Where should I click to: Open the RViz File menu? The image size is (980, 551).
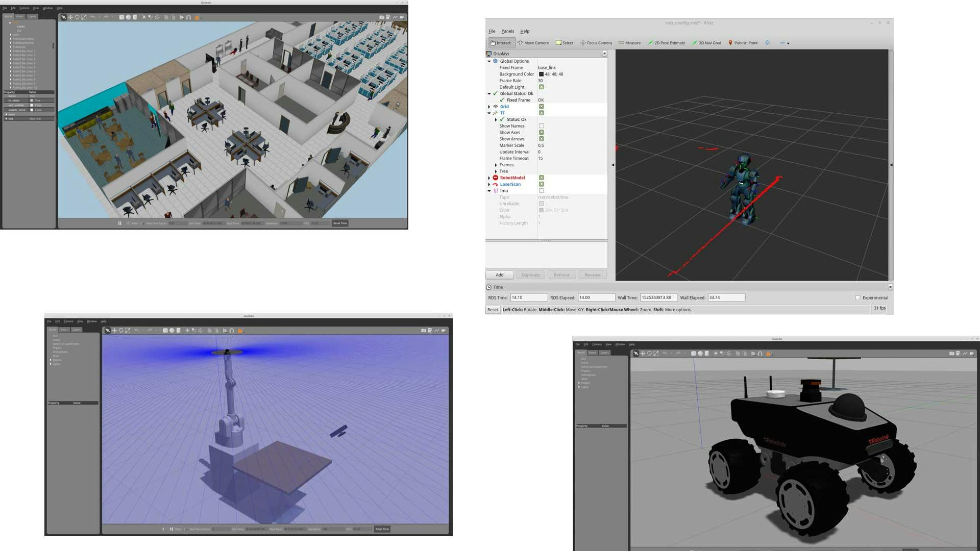pos(492,31)
